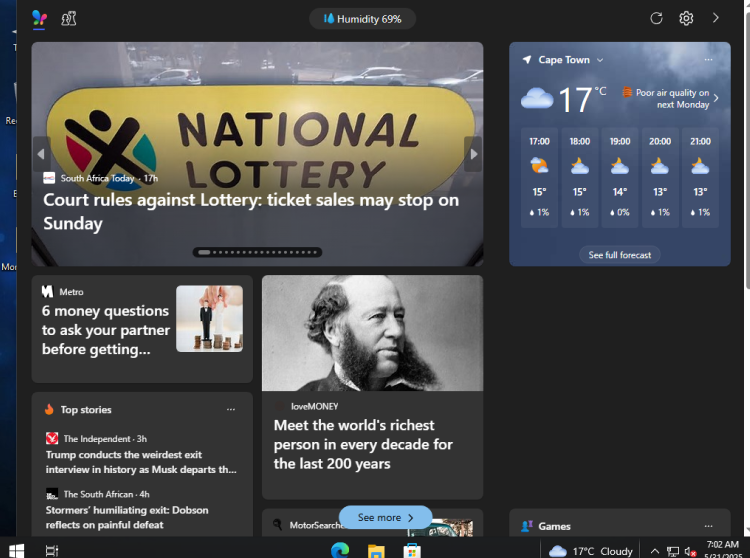Click the South Africa Today source logo
Viewport: 750px width, 558px height.
click(49, 178)
